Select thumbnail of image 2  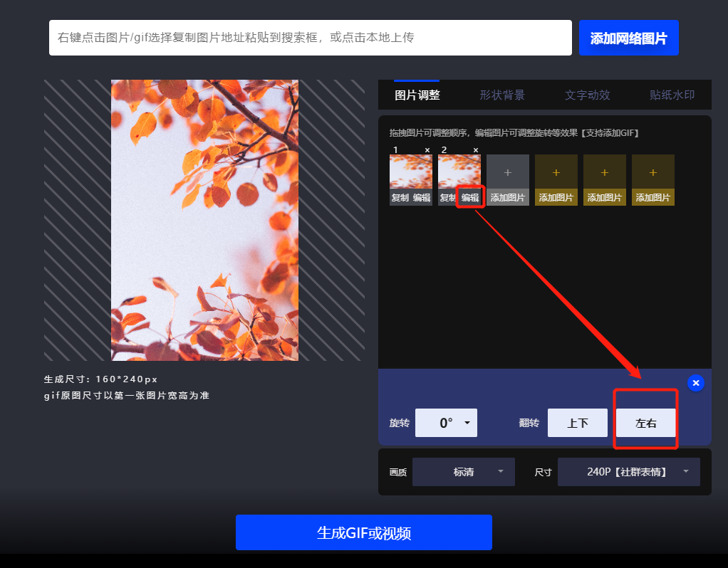tap(459, 171)
